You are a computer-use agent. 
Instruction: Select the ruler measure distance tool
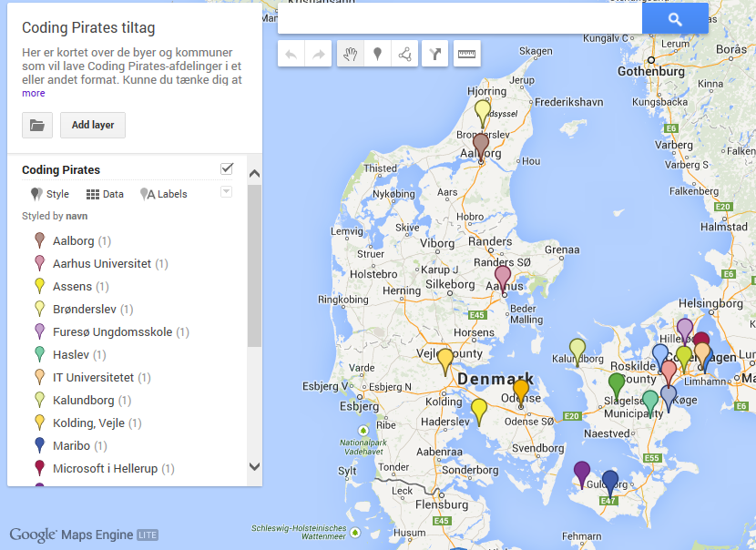pyautogui.click(x=467, y=55)
